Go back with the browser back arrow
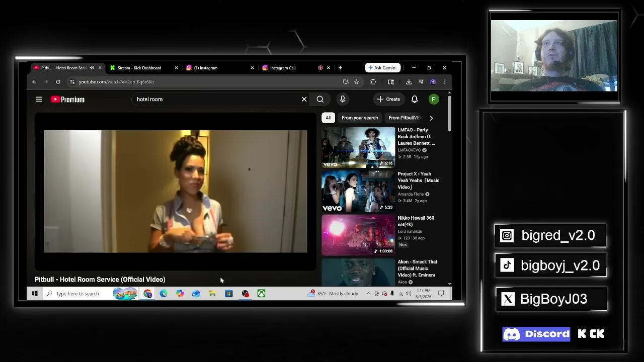Viewport: 644px width, 362px height. point(34,82)
